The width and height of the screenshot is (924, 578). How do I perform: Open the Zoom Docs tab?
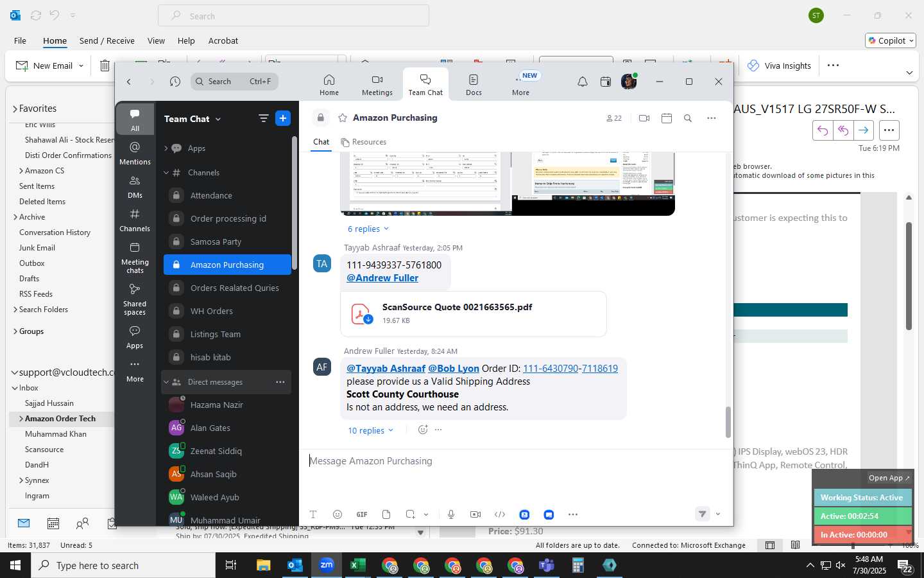[474, 85]
